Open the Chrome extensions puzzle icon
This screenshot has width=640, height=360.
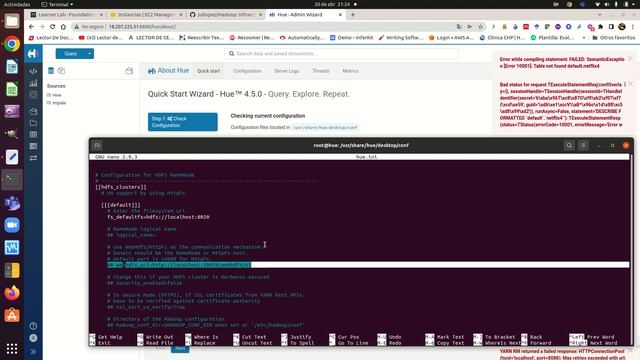pos(600,27)
